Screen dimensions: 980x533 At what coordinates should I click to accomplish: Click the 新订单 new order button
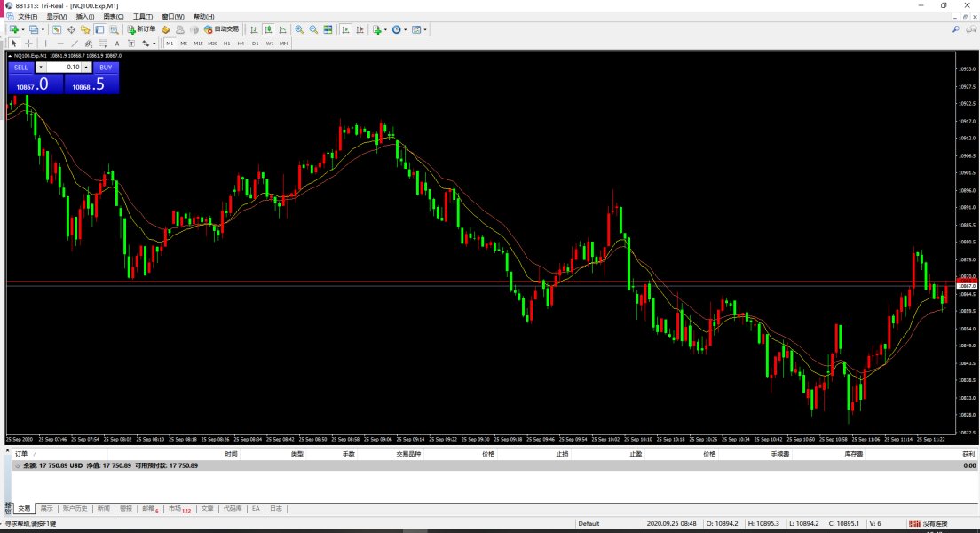pyautogui.click(x=141, y=29)
